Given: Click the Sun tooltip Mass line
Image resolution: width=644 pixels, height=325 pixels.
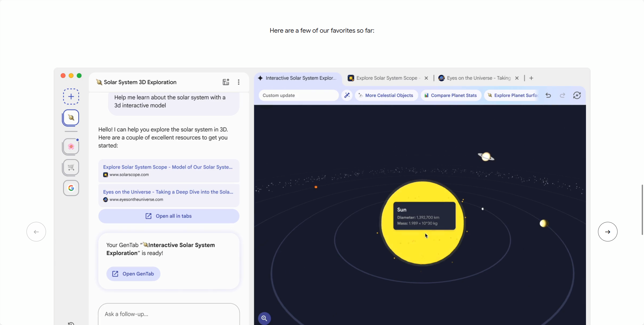Looking at the screenshot, I should (417, 223).
